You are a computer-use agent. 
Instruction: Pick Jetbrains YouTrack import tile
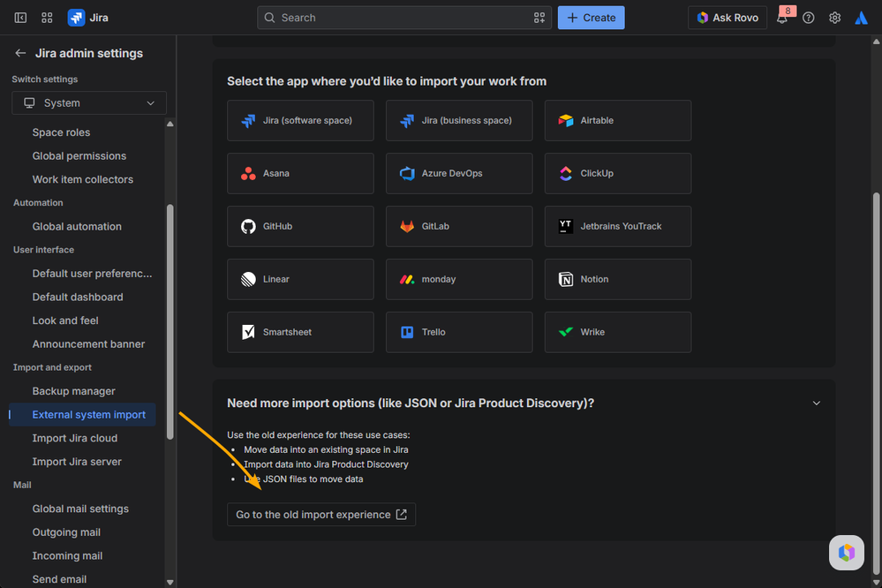[x=618, y=226]
